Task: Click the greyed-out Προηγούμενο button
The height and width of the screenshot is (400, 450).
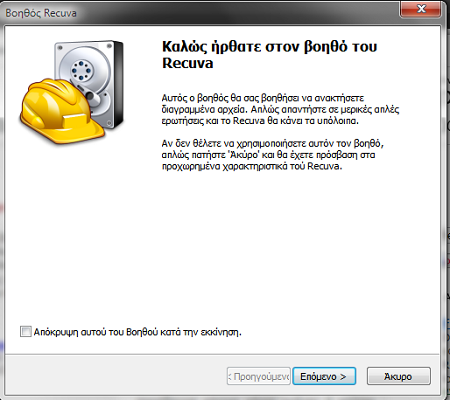Action: [259, 376]
